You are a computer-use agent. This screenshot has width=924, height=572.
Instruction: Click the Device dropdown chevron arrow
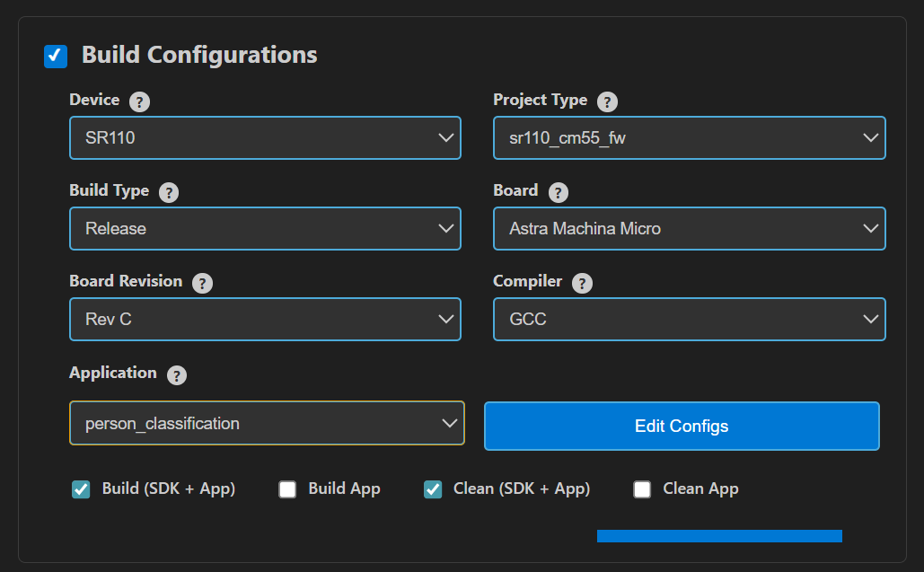point(446,137)
